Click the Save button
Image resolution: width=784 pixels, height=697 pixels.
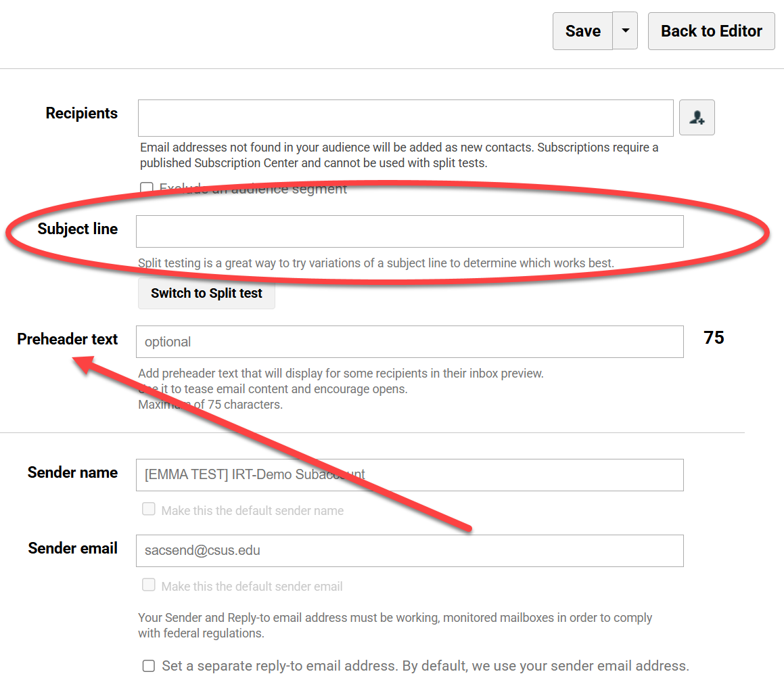coord(582,31)
